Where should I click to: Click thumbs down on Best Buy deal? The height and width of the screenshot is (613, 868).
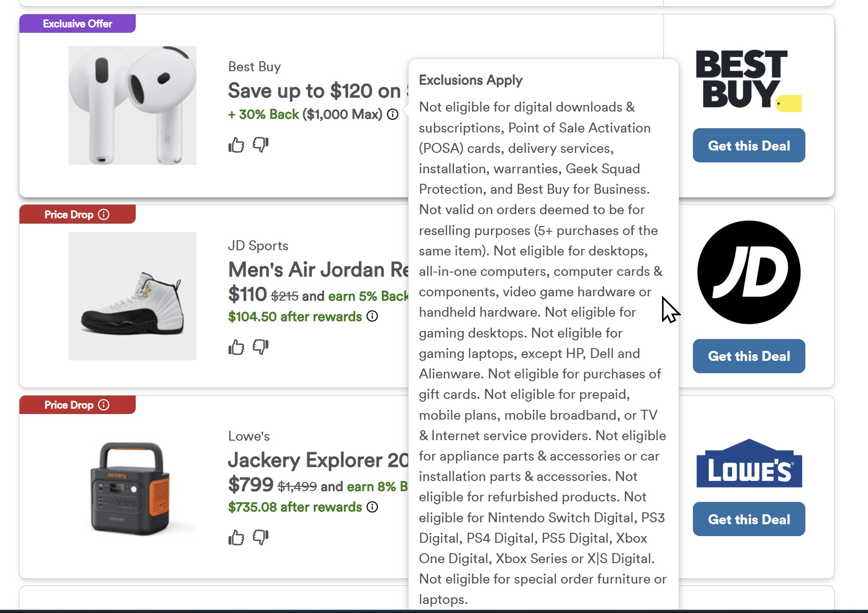261,144
